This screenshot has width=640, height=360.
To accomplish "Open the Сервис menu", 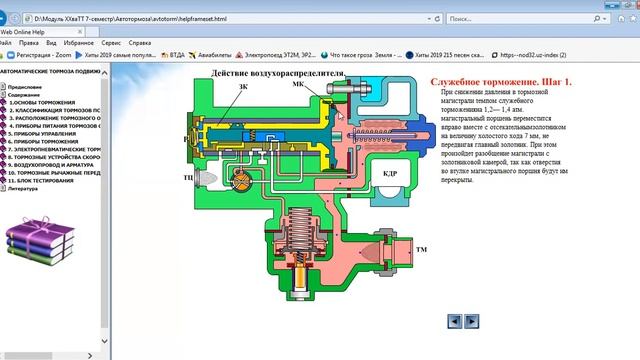I will tap(111, 42).
